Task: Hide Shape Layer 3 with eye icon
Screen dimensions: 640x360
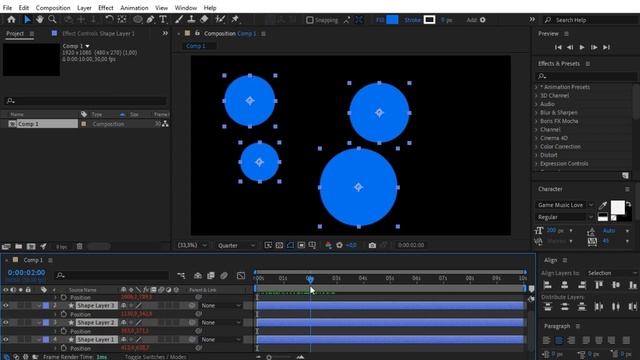Action: (6, 305)
